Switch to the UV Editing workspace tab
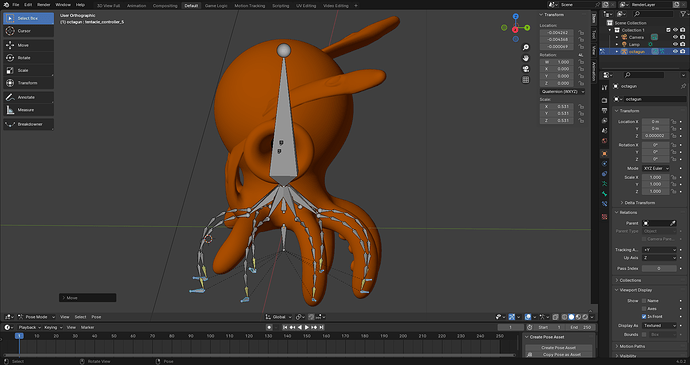690x365 pixels. pyautogui.click(x=306, y=6)
